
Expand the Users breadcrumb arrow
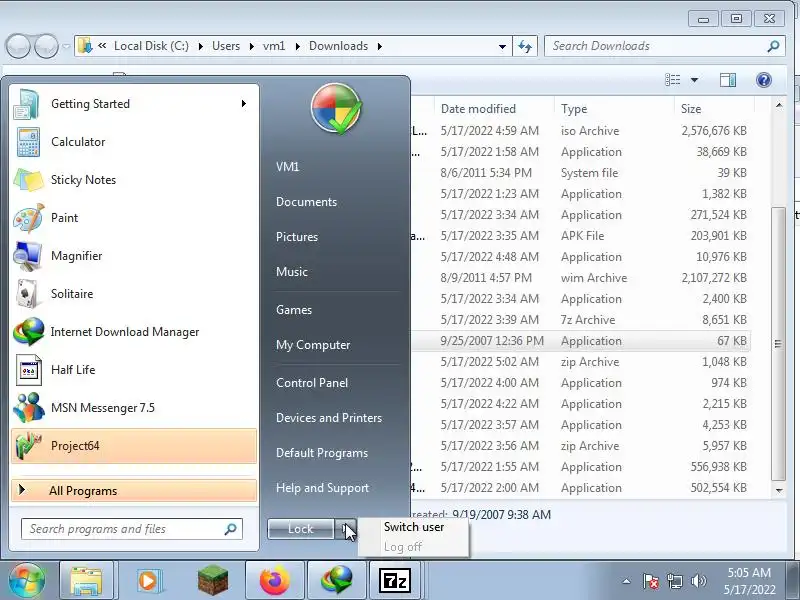[x=252, y=46]
